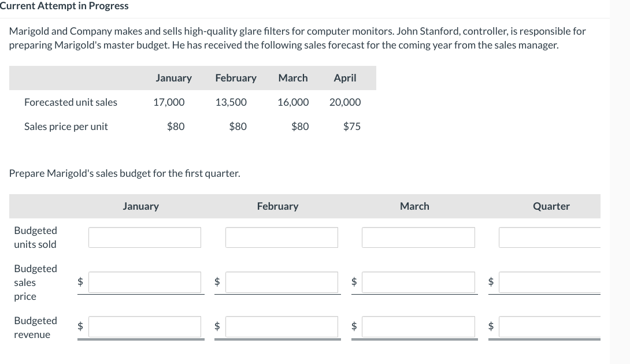Click January forecasted unit sales value 17,000
Screen dimensions: 630x364
point(169,102)
